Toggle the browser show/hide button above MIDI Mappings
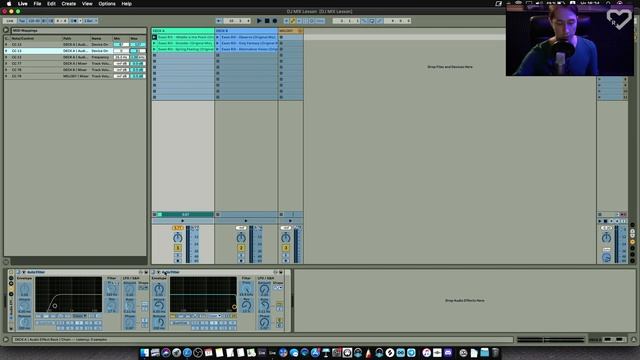Image resolution: width=640 pixels, height=360 pixels. [6, 30]
